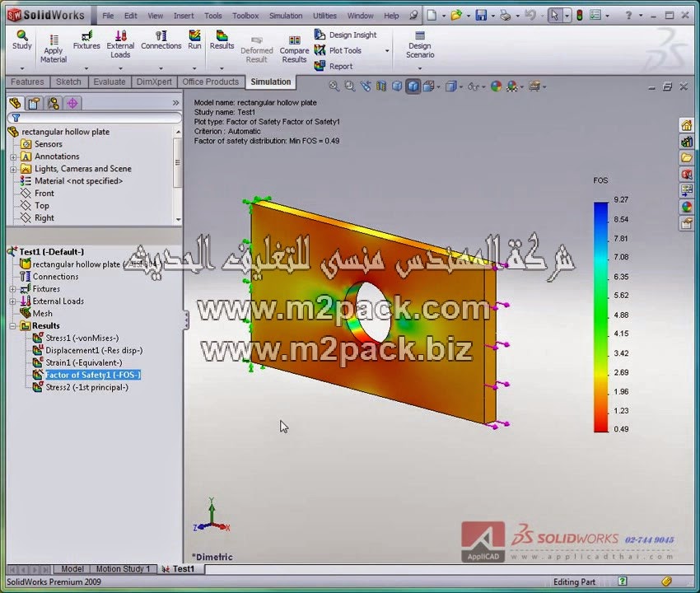
Task: Click Zoom to Fit view icon
Action: click(334, 86)
